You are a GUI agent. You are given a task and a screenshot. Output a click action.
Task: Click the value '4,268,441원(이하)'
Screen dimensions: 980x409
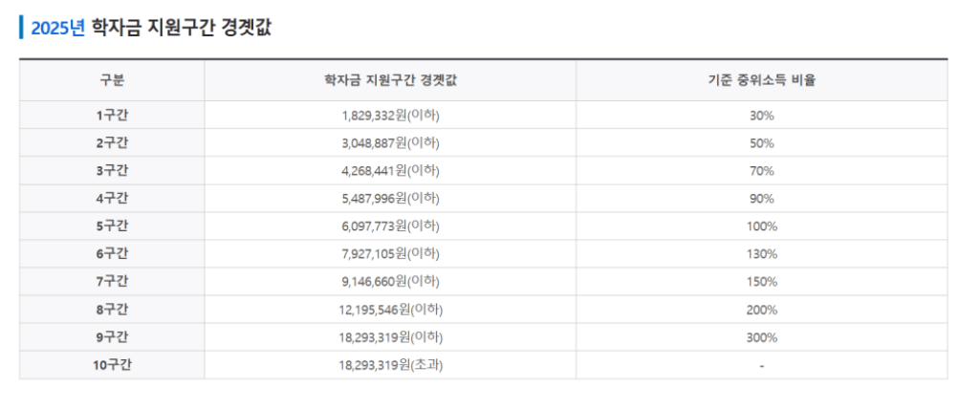tap(391, 170)
